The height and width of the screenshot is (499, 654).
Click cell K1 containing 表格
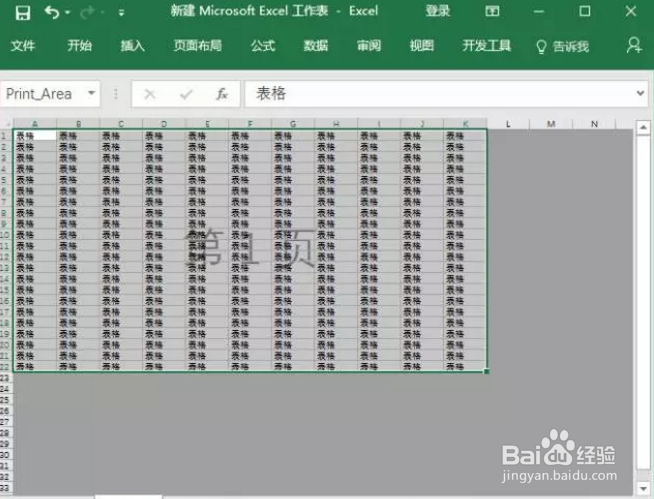click(465, 136)
